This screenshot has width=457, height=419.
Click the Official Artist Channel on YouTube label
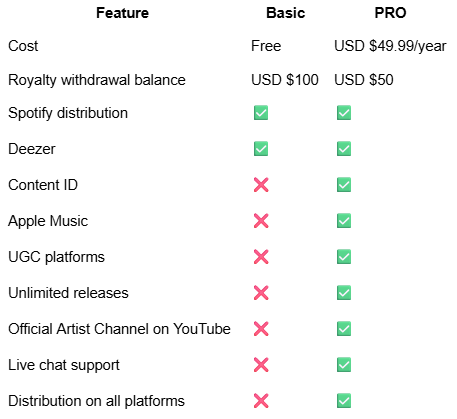[119, 329]
